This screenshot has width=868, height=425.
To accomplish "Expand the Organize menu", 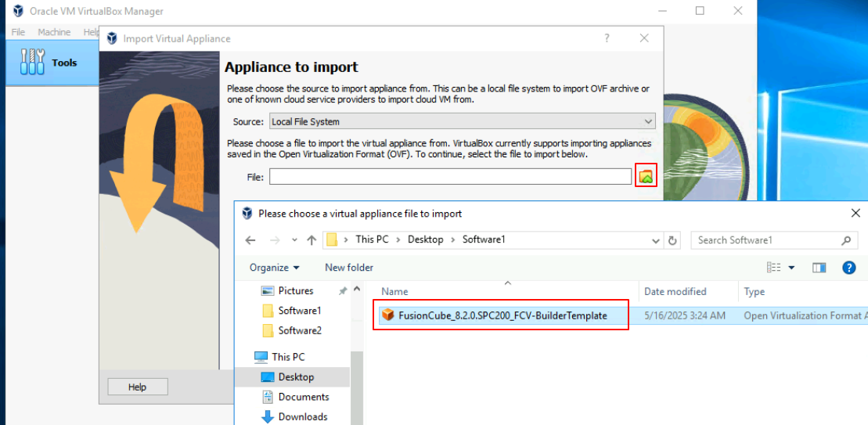I will click(274, 268).
